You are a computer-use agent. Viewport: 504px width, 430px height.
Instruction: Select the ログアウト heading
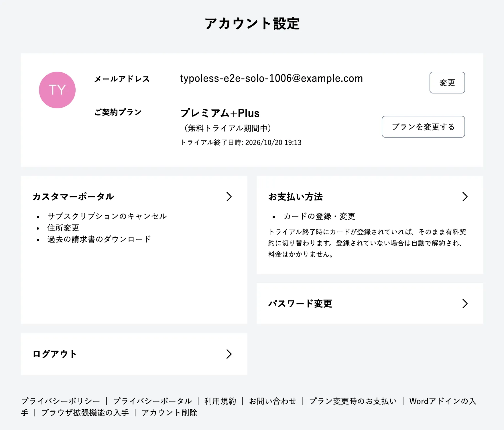coord(54,354)
